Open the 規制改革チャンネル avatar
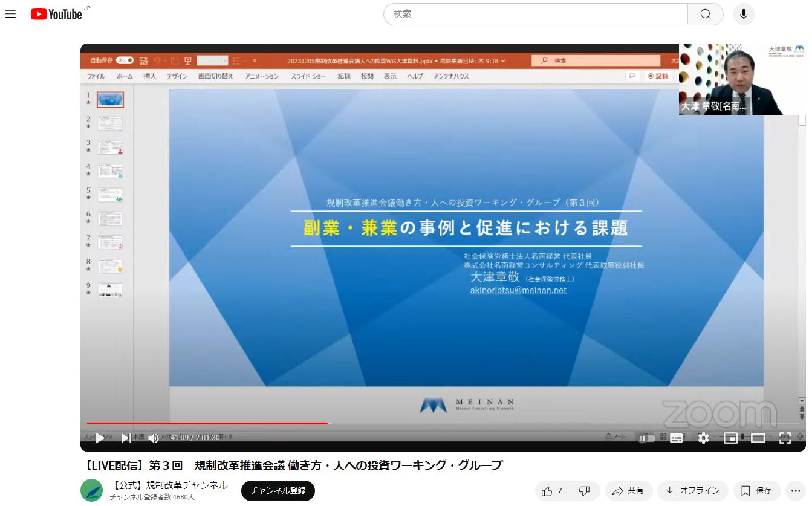Image resolution: width=812 pixels, height=506 pixels. pyautogui.click(x=92, y=490)
